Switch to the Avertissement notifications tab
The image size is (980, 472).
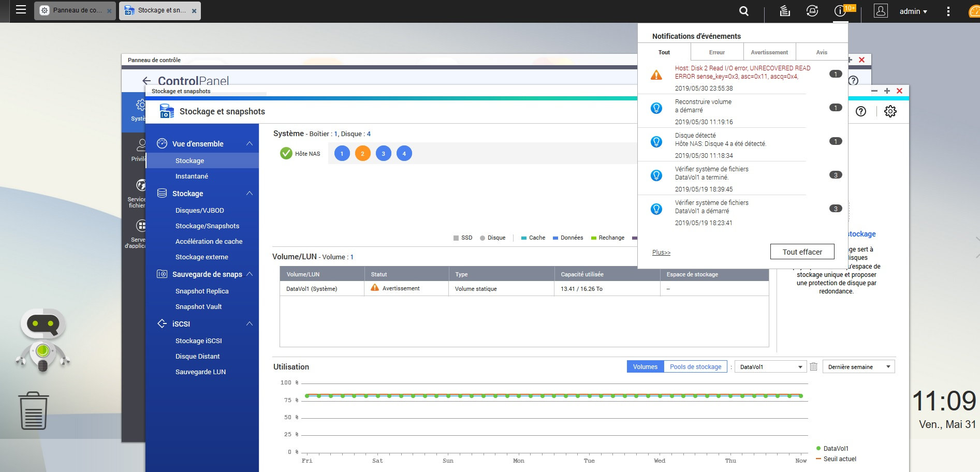click(x=769, y=52)
